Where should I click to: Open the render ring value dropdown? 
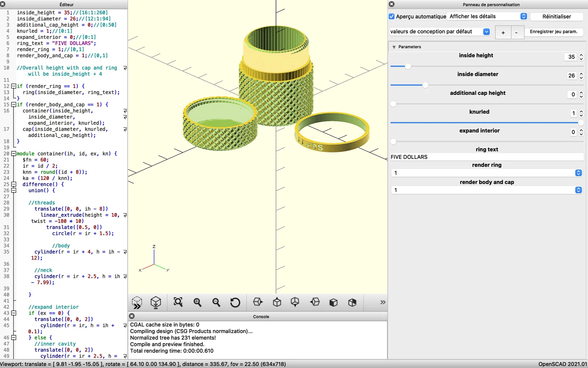click(x=487, y=173)
